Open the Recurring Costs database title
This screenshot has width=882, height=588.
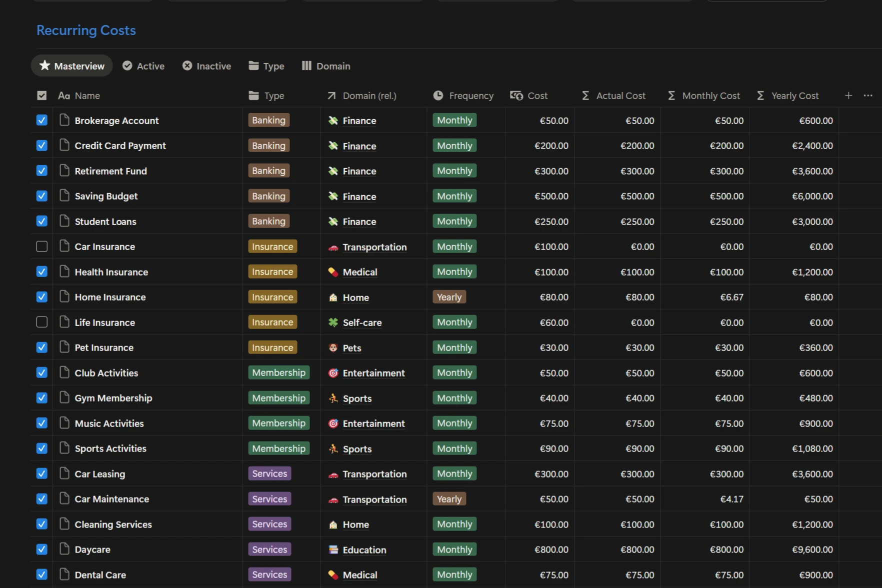coord(86,30)
